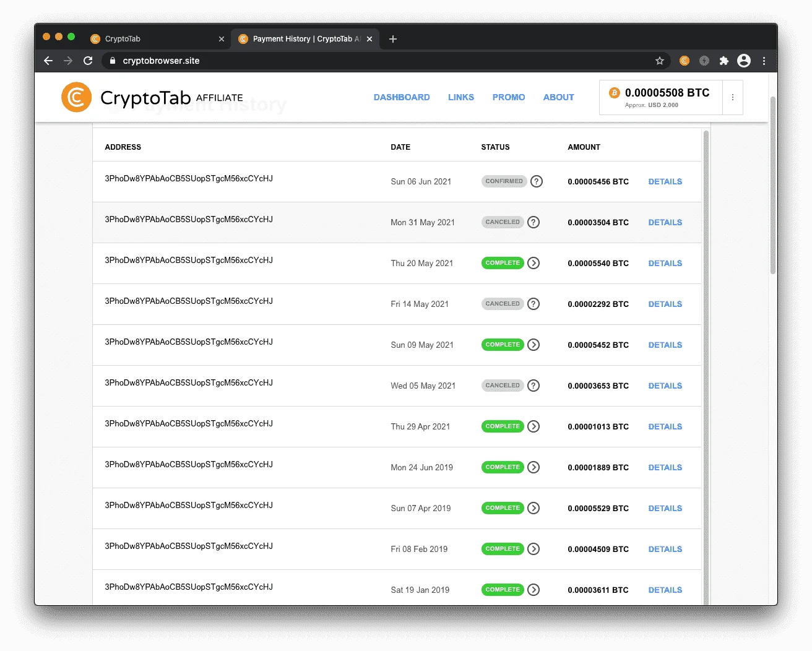Image resolution: width=812 pixels, height=651 pixels.
Task: Close the Payment History tab
Action: 369,39
